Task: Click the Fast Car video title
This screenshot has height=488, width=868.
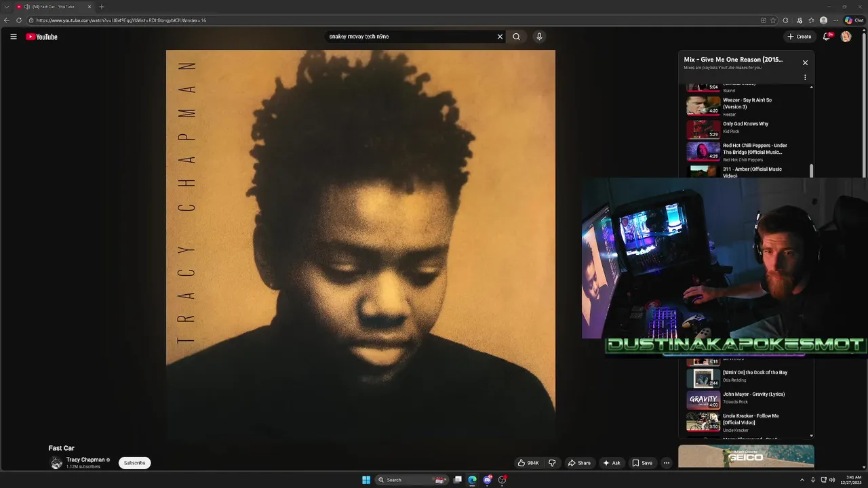Action: [x=62, y=448]
